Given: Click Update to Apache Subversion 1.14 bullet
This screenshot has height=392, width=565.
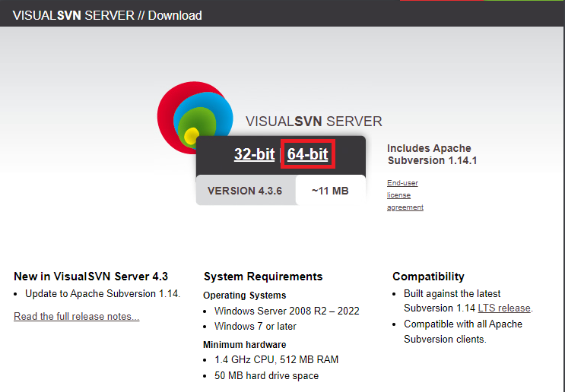Looking at the screenshot, I should pyautogui.click(x=103, y=294).
